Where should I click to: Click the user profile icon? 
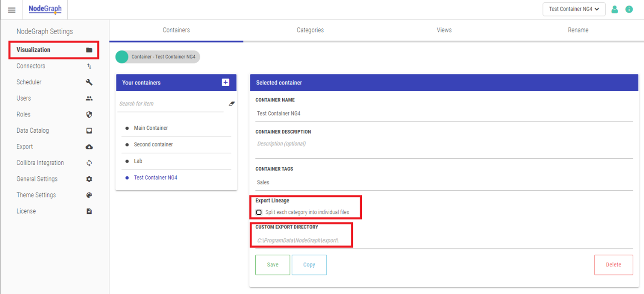pyautogui.click(x=614, y=9)
